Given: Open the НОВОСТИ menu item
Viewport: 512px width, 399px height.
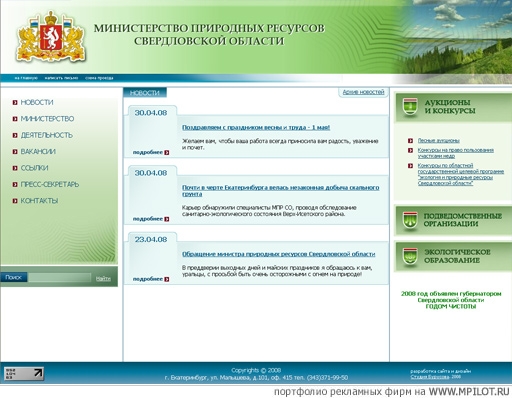Looking at the screenshot, I should click(x=37, y=102).
